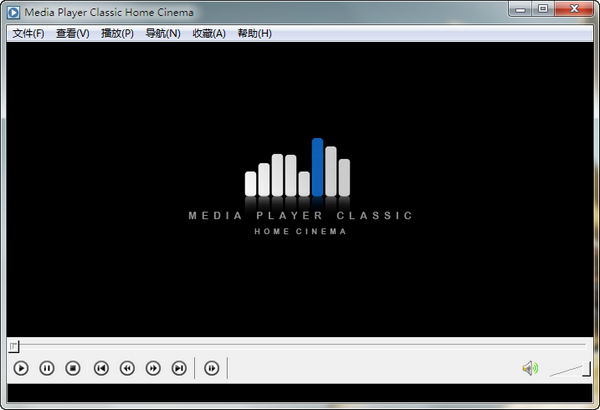
Task: Open the 收藏(A) menu
Action: click(x=209, y=34)
